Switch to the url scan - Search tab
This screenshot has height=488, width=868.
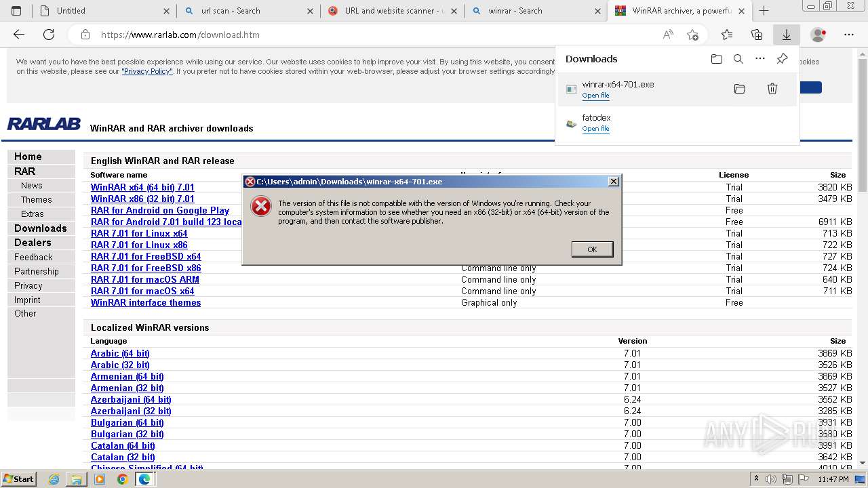tap(248, 11)
